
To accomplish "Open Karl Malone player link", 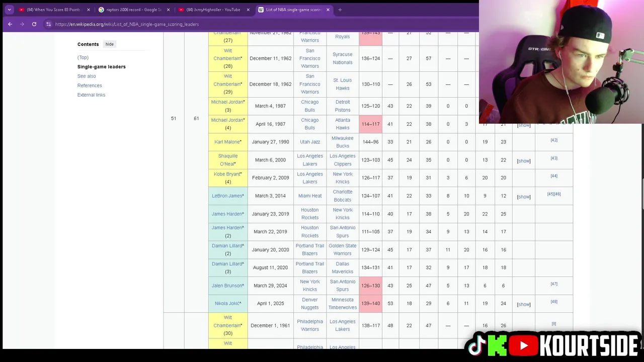I will pos(227,142).
